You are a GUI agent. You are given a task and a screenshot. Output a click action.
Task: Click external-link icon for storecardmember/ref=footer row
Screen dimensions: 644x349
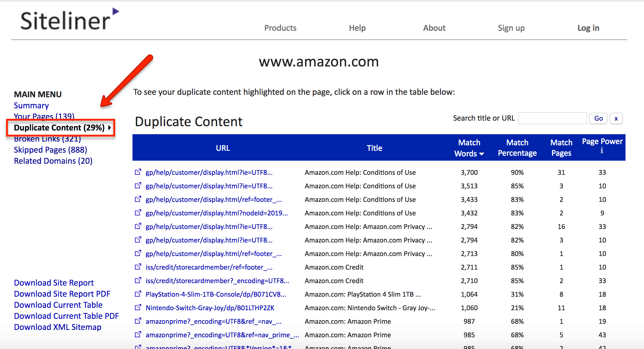[138, 267]
